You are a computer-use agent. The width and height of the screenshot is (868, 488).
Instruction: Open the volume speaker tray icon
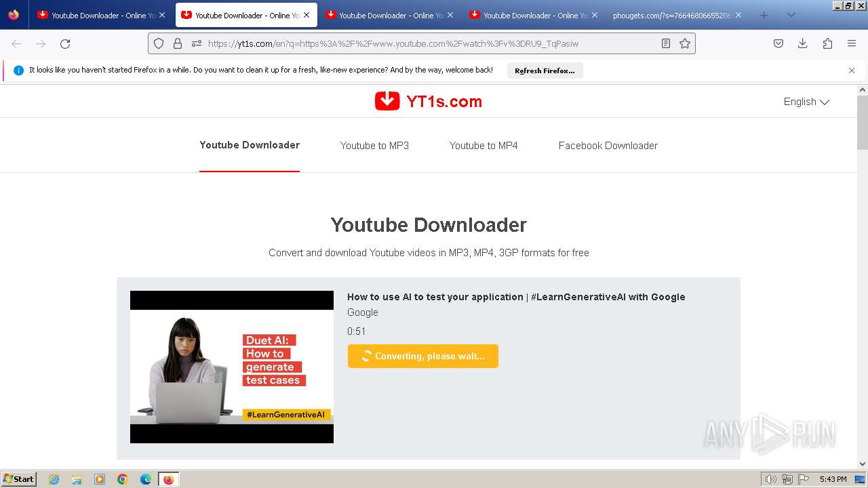pos(771,479)
